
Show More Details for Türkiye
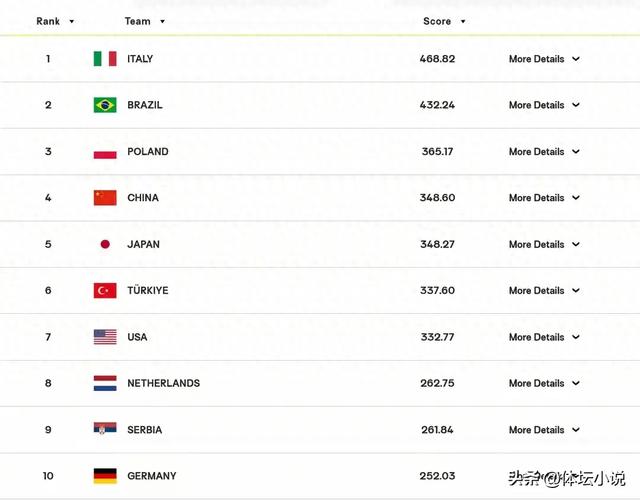pyautogui.click(x=544, y=290)
